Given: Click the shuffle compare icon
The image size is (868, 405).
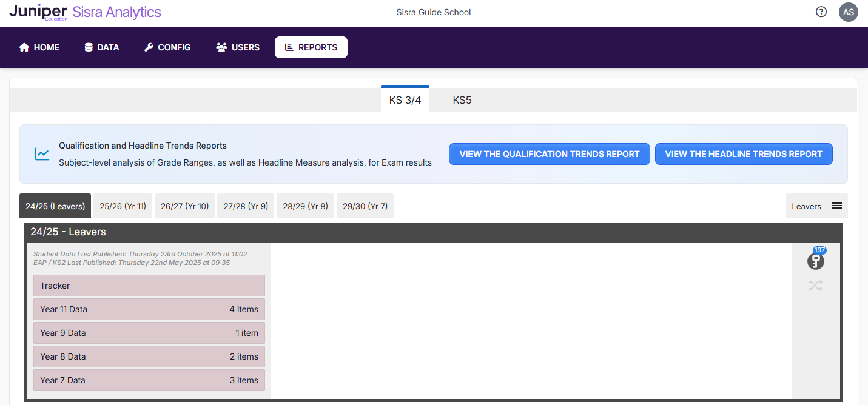Looking at the screenshot, I should tap(816, 286).
